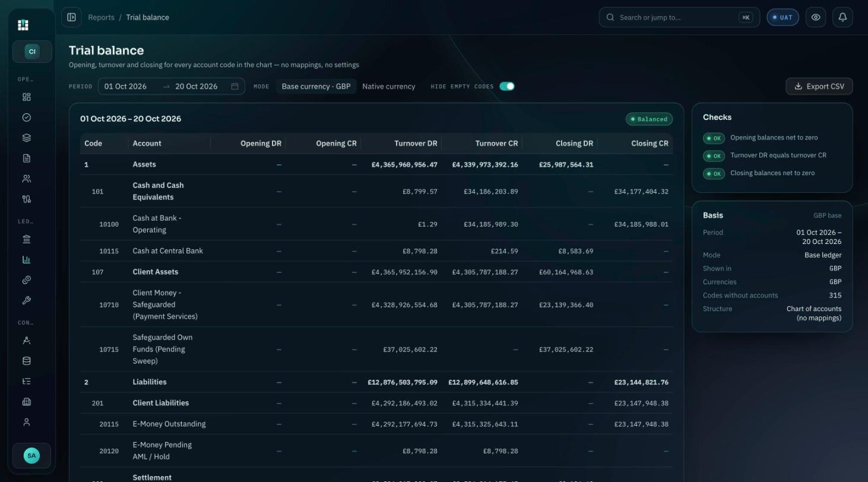
Task: Focus the Search or jump to field
Action: pyautogui.click(x=679, y=17)
